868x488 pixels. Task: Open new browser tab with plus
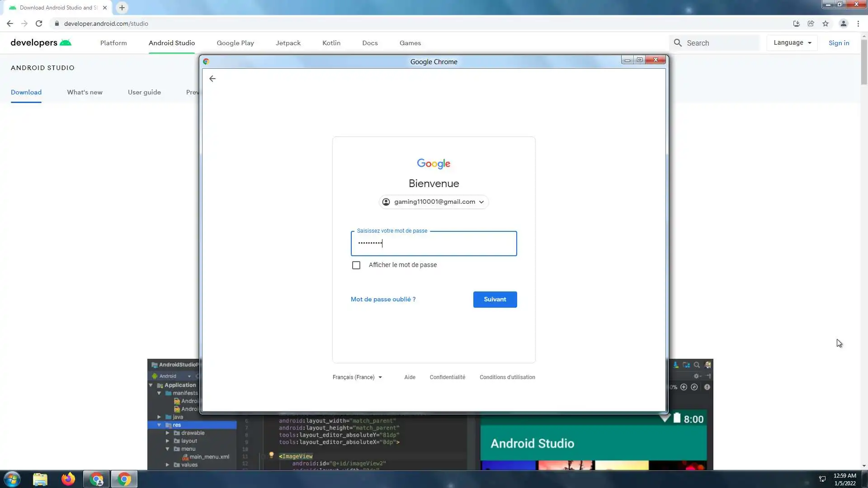122,8
